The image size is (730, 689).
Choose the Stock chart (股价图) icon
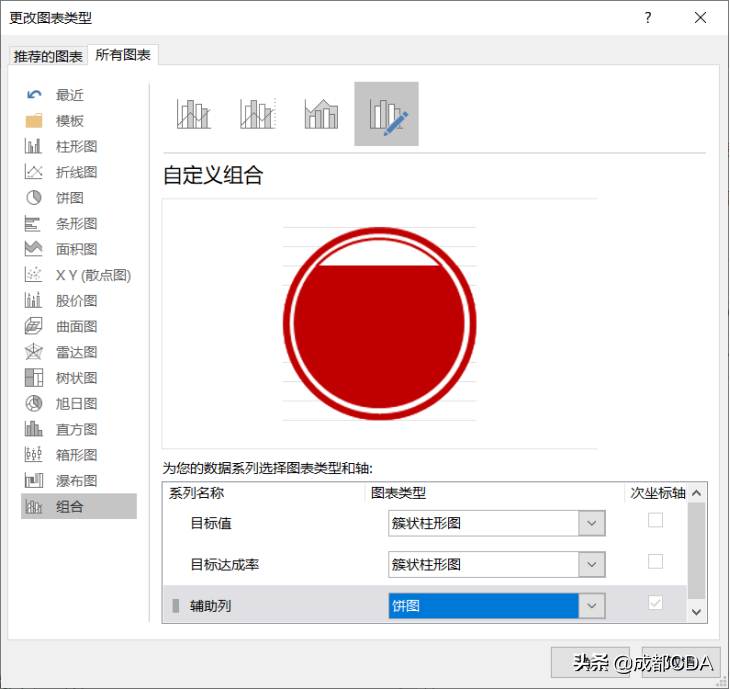(x=34, y=300)
